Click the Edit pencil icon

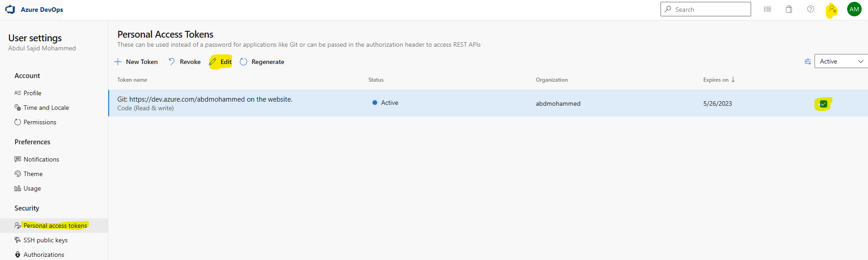tap(213, 62)
